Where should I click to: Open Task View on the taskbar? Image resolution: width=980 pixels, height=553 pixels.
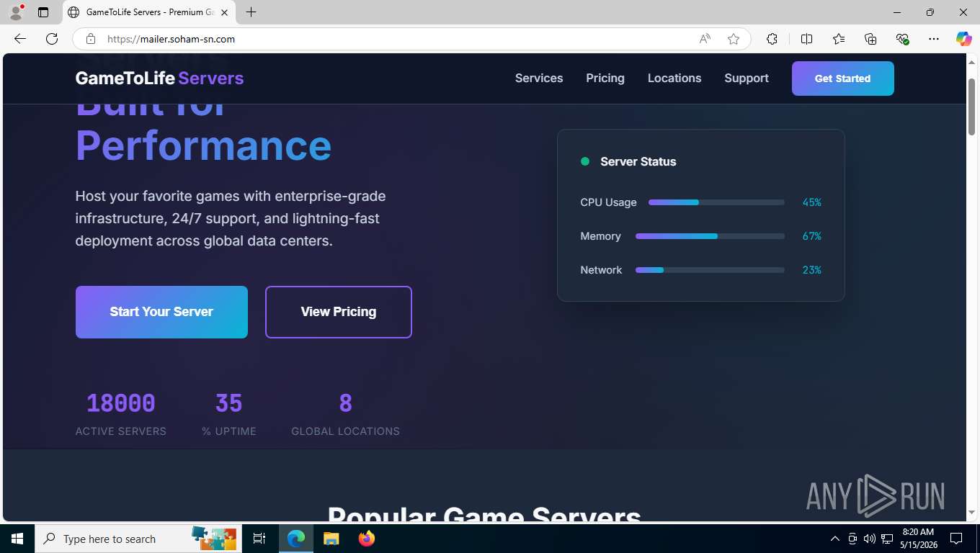click(259, 539)
